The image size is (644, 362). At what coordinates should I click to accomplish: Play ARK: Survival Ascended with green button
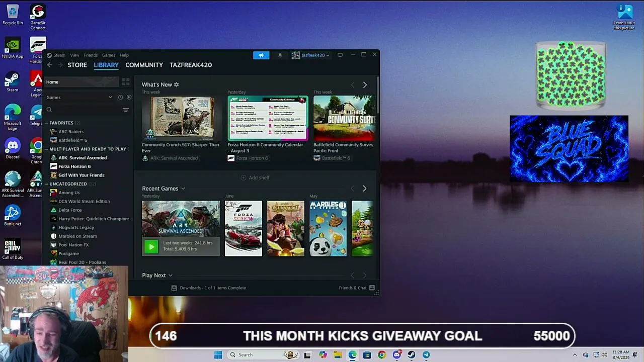pyautogui.click(x=151, y=246)
